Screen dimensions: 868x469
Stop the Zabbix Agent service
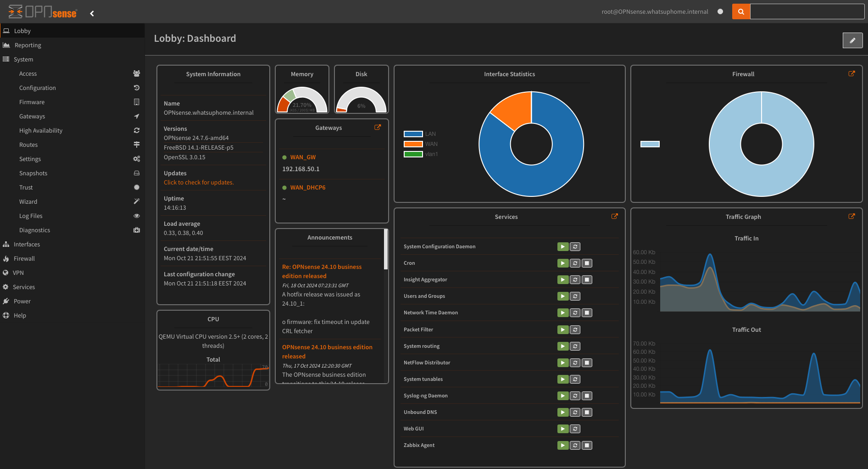pos(587,445)
